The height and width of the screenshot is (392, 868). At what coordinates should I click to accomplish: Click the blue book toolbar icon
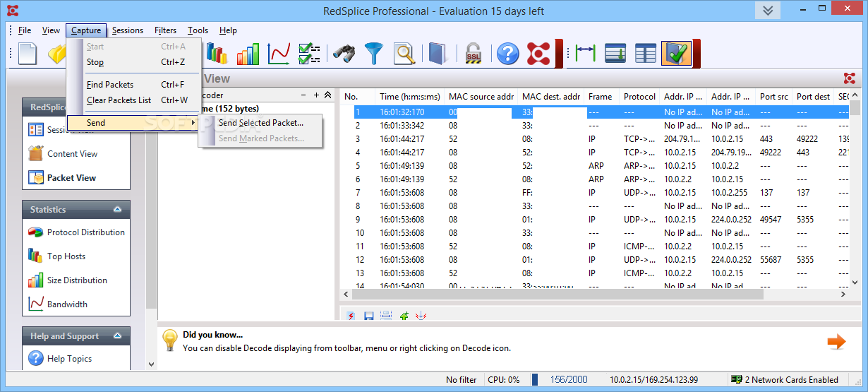pos(438,54)
